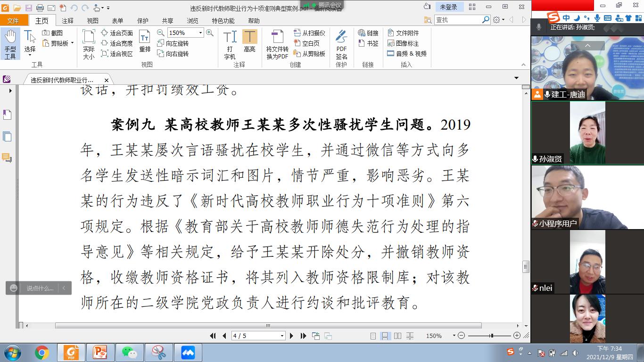
Task: Switch to two-page facing view mode
Action: click(x=397, y=336)
